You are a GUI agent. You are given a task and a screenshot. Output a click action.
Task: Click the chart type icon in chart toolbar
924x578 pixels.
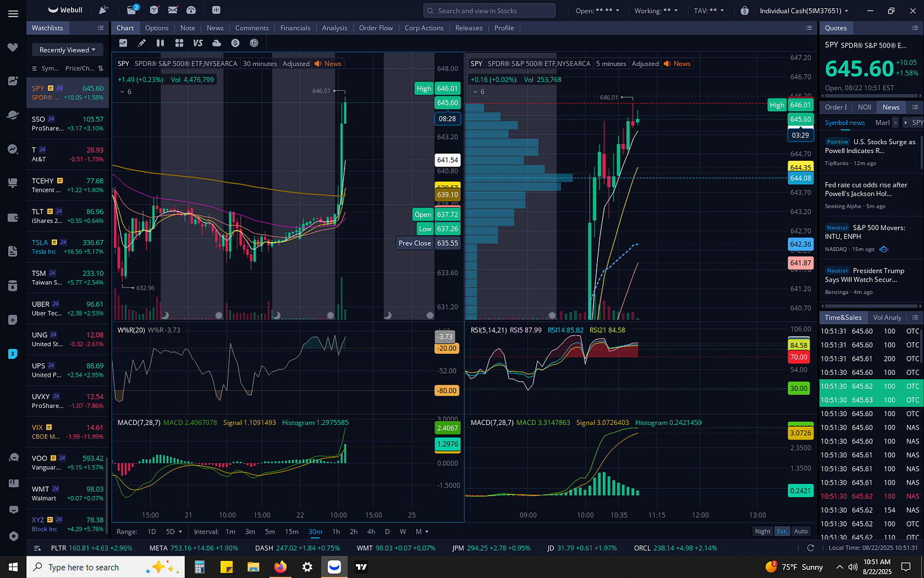123,43
